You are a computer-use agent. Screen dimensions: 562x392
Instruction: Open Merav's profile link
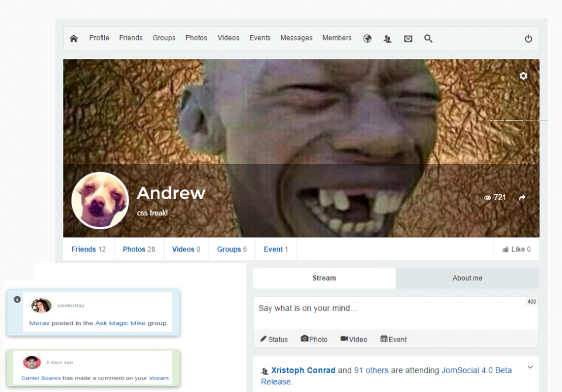39,323
